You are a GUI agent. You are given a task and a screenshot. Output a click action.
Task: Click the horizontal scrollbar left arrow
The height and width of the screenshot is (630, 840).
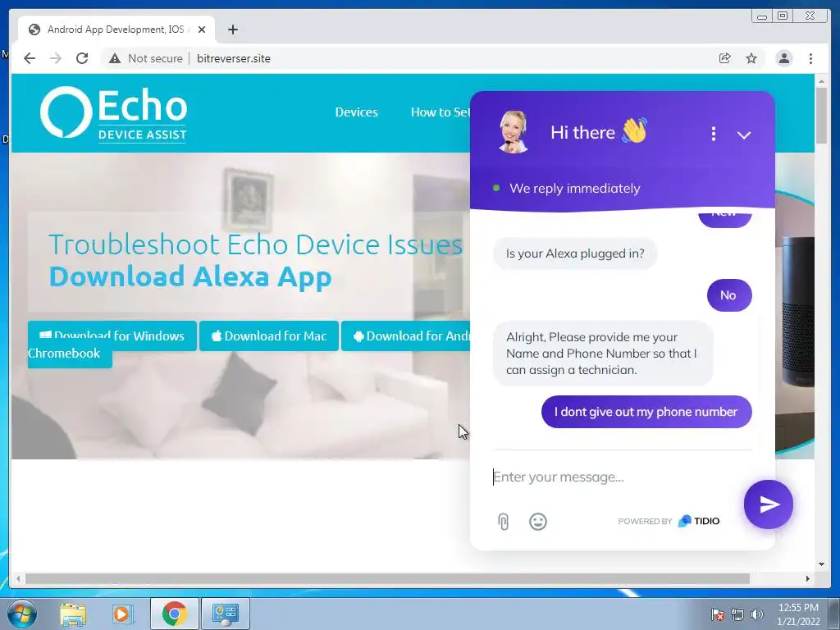tap(18, 578)
